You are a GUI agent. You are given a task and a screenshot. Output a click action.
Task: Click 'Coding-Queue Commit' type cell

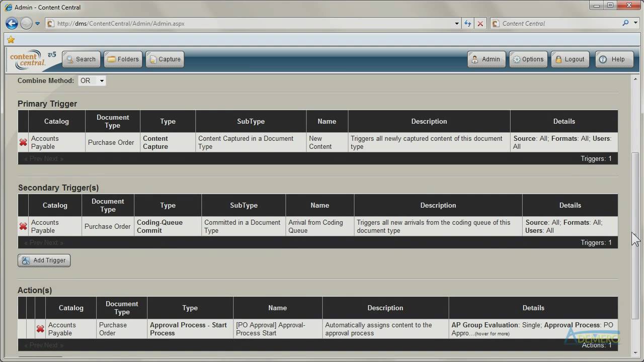(x=168, y=226)
